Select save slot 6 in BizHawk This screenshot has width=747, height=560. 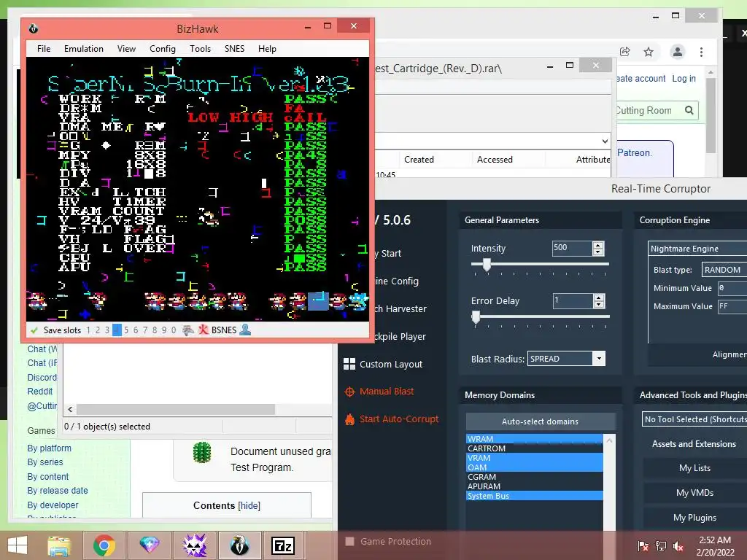click(x=136, y=330)
